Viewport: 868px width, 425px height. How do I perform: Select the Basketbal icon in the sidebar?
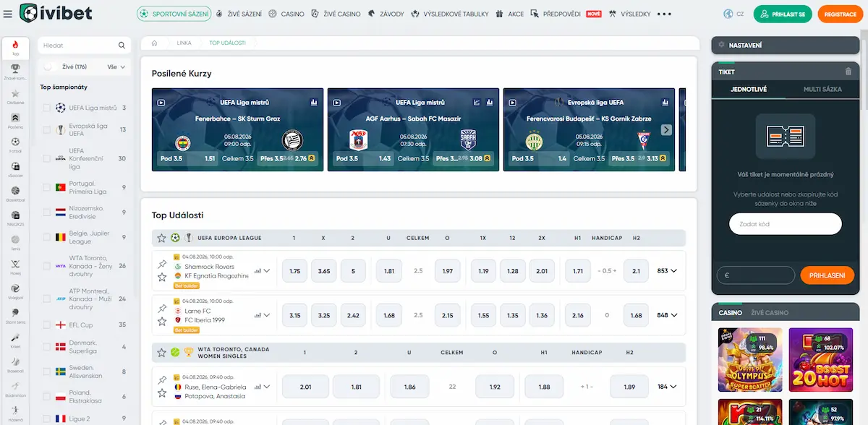tap(15, 193)
